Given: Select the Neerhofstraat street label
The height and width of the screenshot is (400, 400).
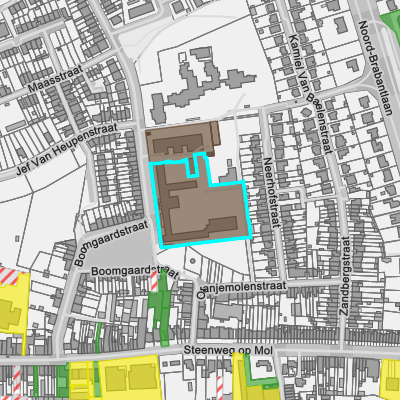Looking at the screenshot, I should pos(271,192).
